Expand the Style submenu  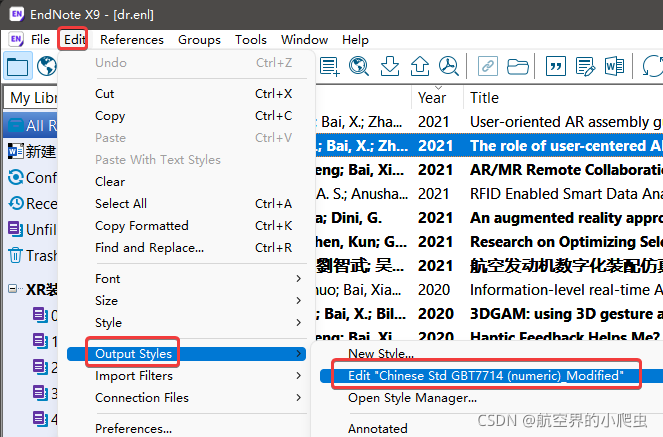[x=186, y=322]
